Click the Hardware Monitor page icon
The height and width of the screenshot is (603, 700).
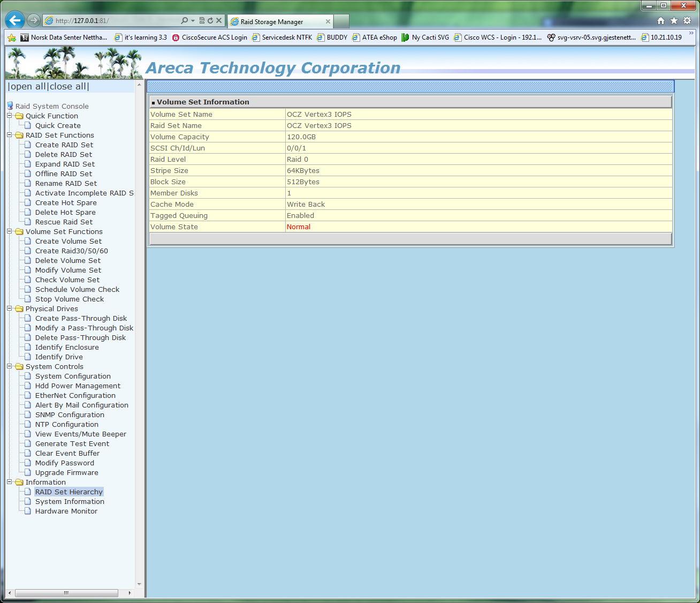point(28,511)
